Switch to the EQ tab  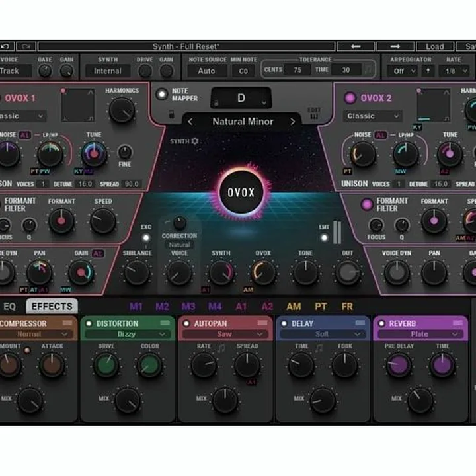pos(9,307)
